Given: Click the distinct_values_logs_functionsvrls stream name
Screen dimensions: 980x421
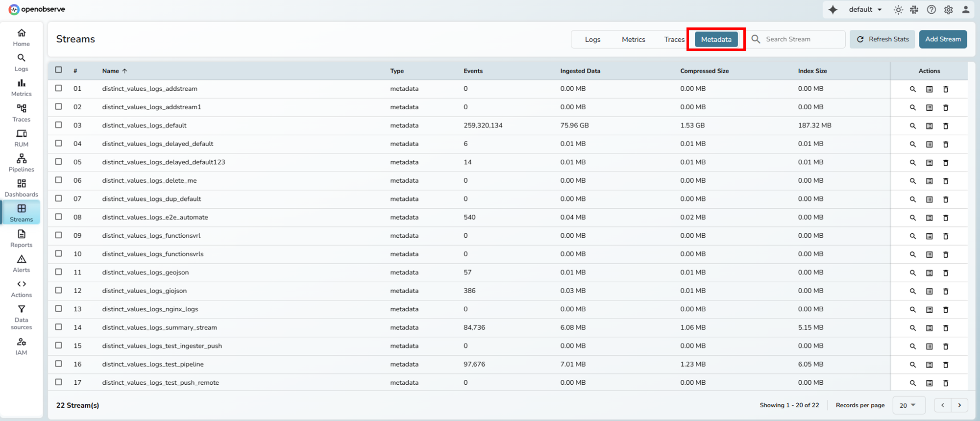Looking at the screenshot, I should pos(152,254).
